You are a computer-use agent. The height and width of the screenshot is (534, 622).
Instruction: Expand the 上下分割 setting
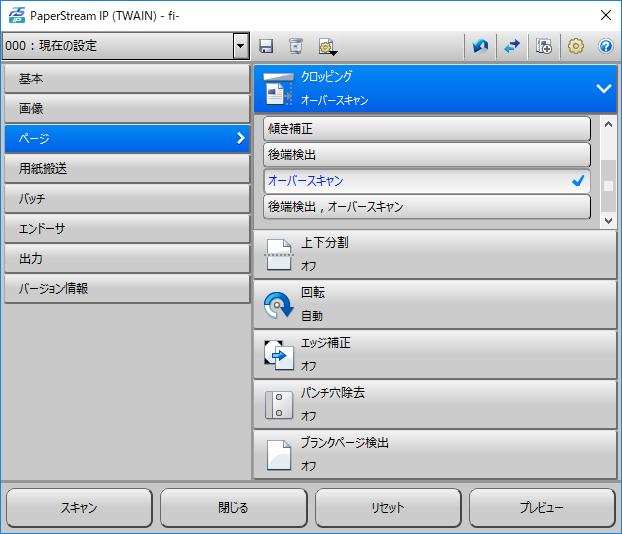(435, 255)
